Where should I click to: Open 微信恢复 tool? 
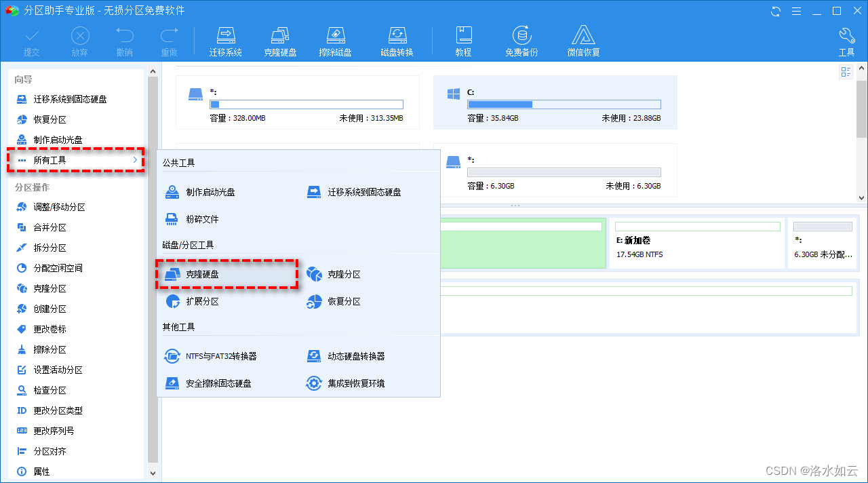click(583, 39)
